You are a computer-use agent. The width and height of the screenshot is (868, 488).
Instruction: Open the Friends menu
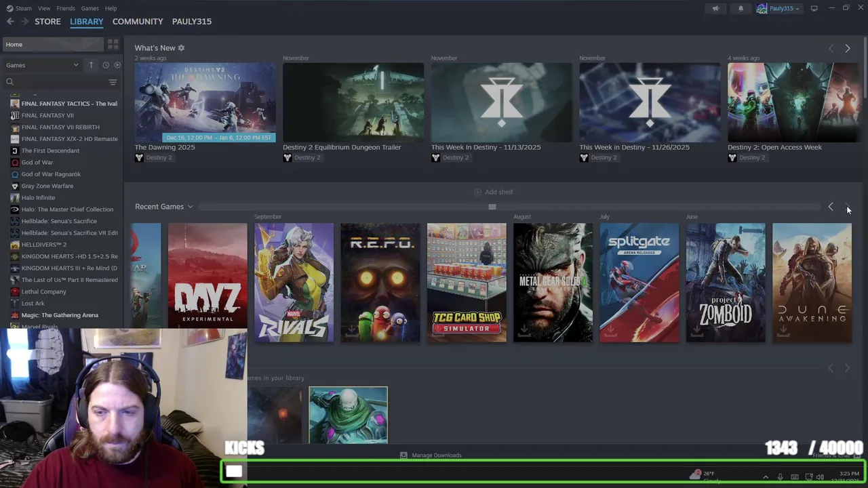pos(66,8)
